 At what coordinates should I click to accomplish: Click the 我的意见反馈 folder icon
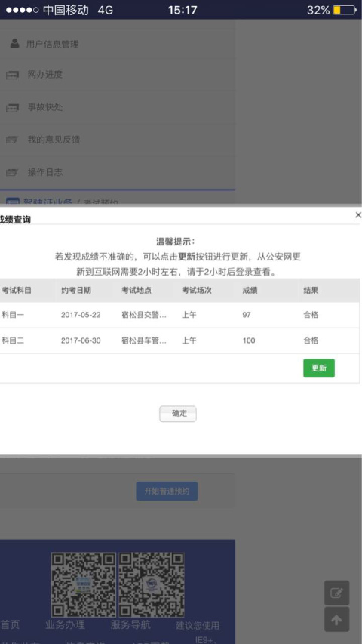pos(12,140)
